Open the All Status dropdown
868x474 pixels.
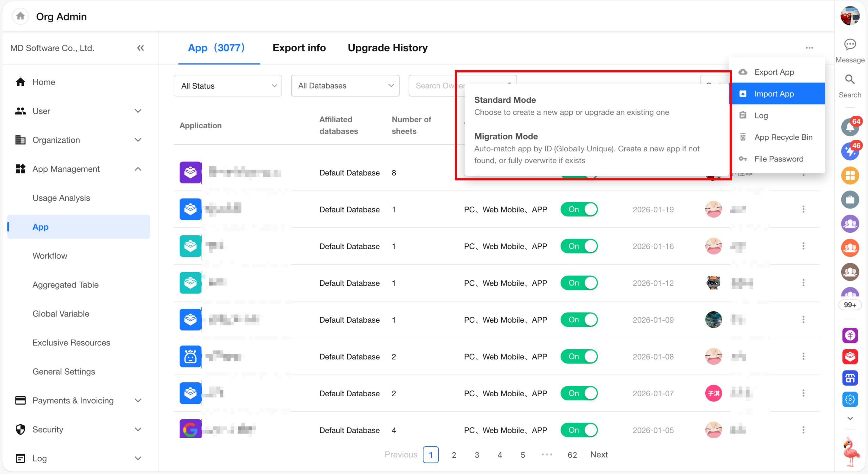point(228,86)
